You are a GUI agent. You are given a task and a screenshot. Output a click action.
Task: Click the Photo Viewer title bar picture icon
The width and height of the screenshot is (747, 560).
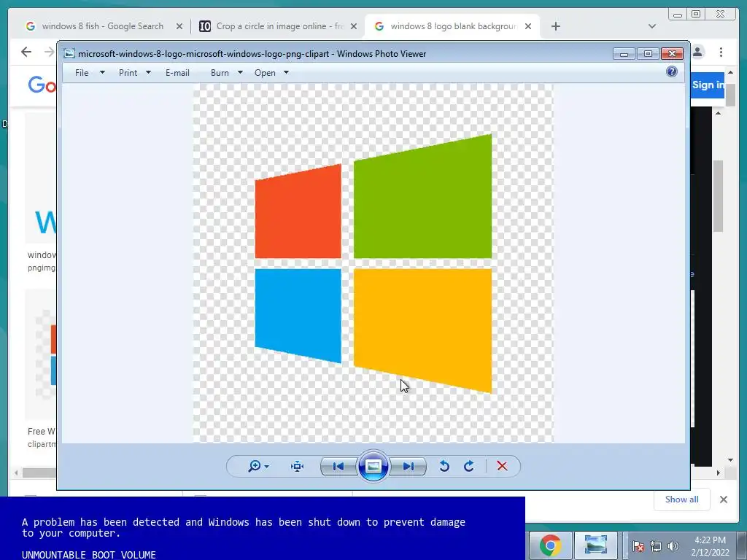tap(69, 53)
